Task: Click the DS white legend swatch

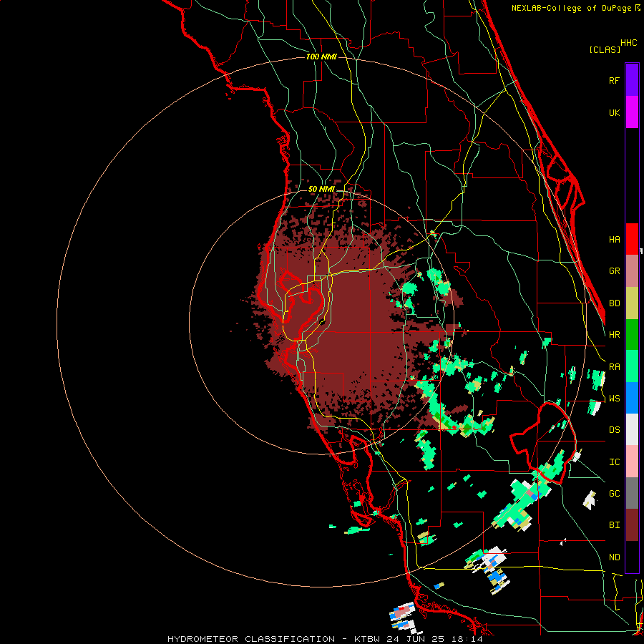Action: pyautogui.click(x=632, y=429)
